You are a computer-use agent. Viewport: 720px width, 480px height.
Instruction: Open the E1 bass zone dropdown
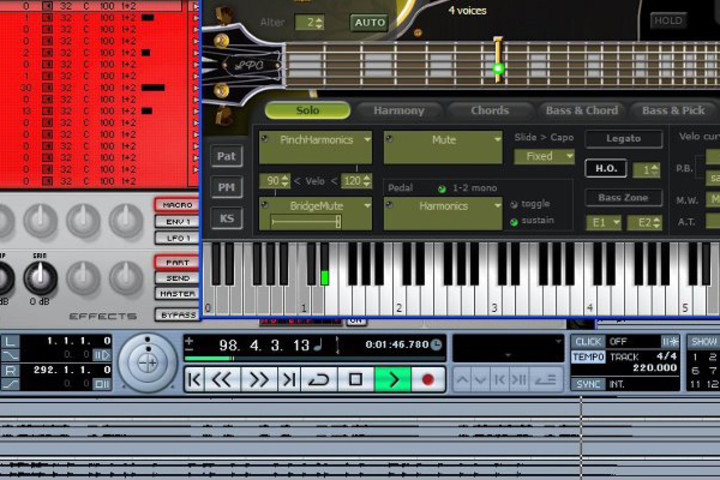click(604, 223)
